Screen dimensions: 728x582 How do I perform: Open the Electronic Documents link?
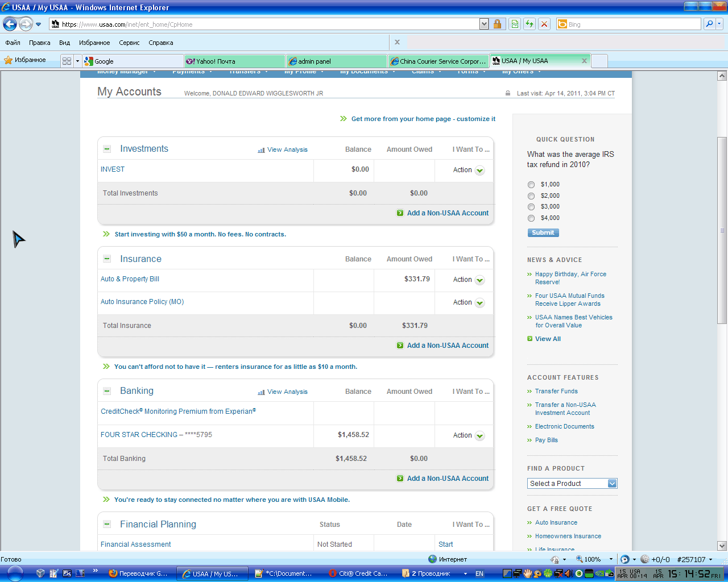click(x=565, y=426)
